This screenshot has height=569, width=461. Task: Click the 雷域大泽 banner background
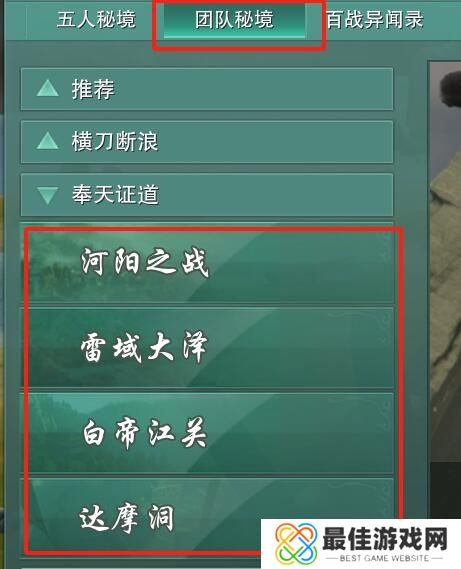pos(211,348)
